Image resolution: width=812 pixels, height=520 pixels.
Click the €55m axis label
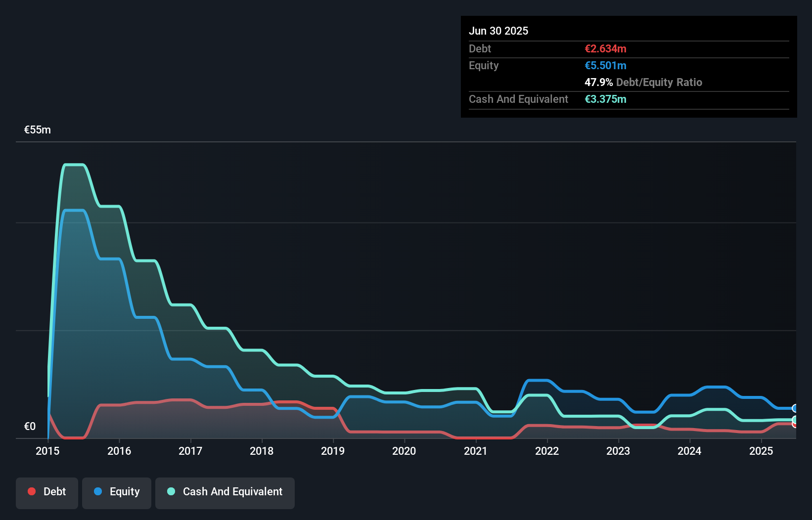[37, 129]
